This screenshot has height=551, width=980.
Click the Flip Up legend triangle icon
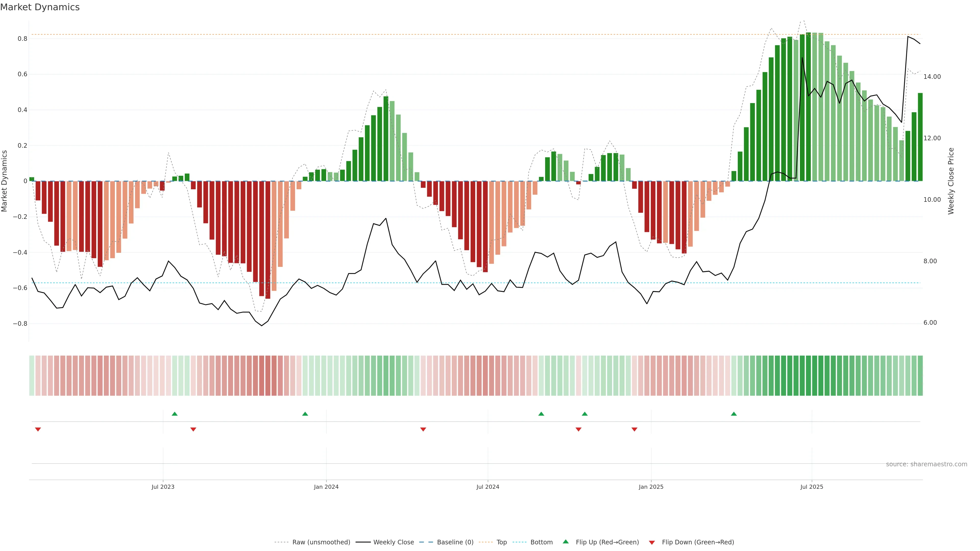coord(565,542)
